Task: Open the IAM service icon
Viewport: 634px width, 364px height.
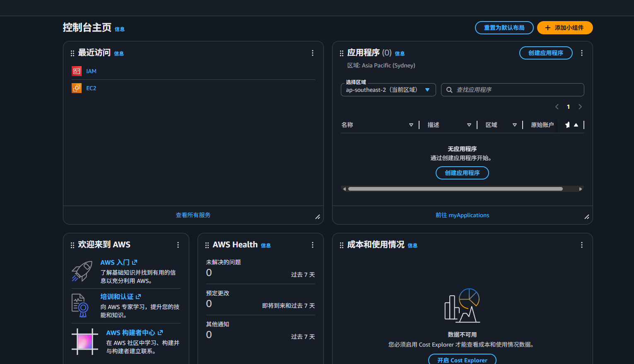Action: [x=77, y=71]
